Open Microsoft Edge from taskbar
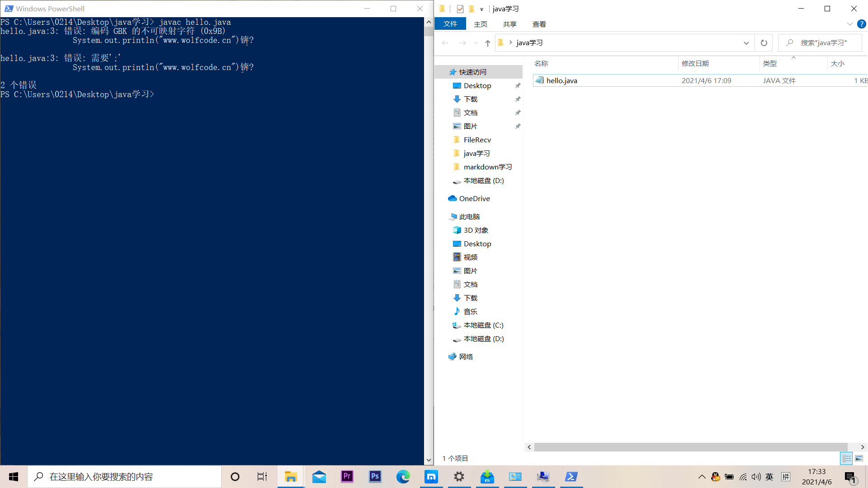868x488 pixels. click(403, 477)
